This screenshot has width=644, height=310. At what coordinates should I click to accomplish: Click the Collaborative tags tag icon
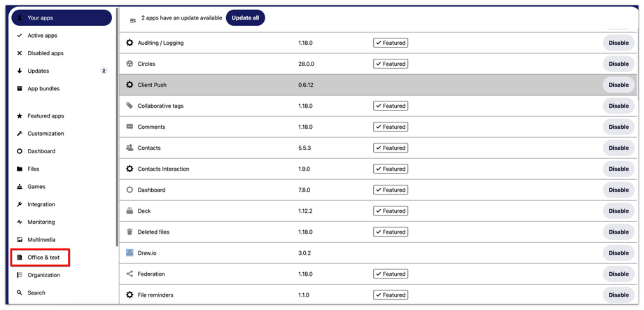129,106
